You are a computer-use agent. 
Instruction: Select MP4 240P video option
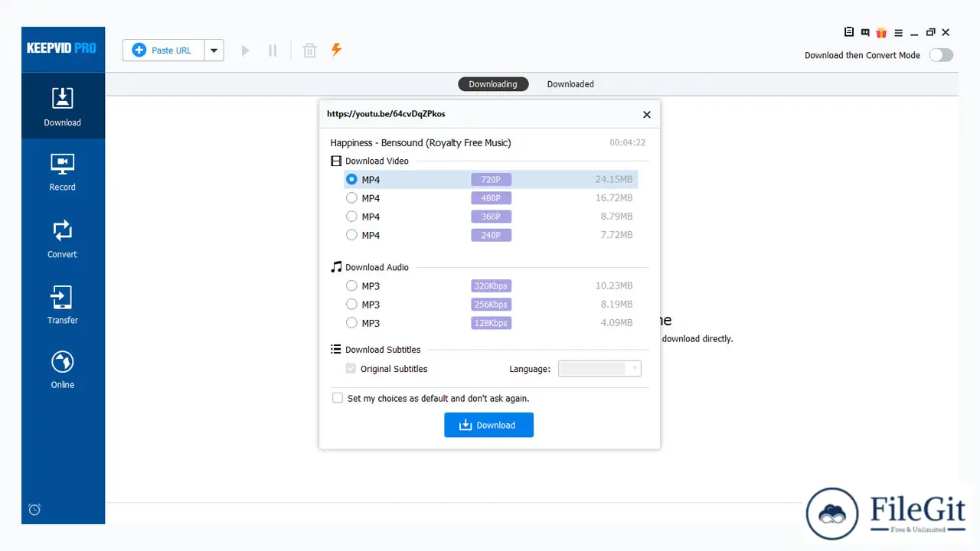(491, 235)
